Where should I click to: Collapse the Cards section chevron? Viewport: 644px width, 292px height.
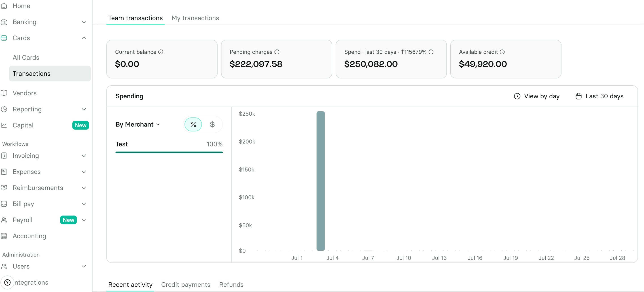(84, 38)
